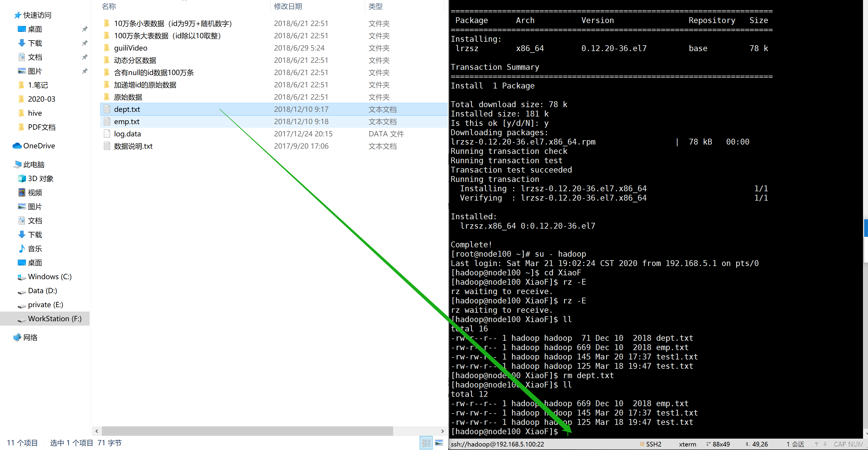
Task: Unpin 下载 from quick access
Action: 85,43
